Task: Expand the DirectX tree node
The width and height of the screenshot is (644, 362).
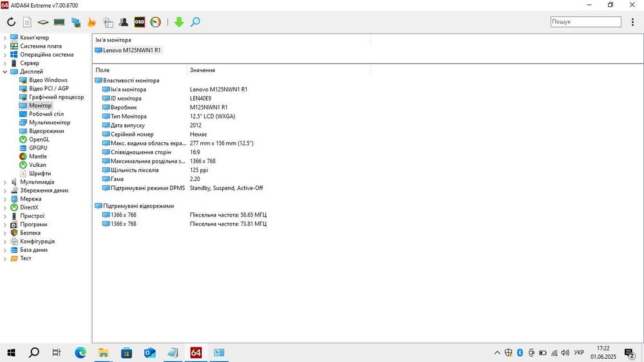Action: [x=5, y=207]
